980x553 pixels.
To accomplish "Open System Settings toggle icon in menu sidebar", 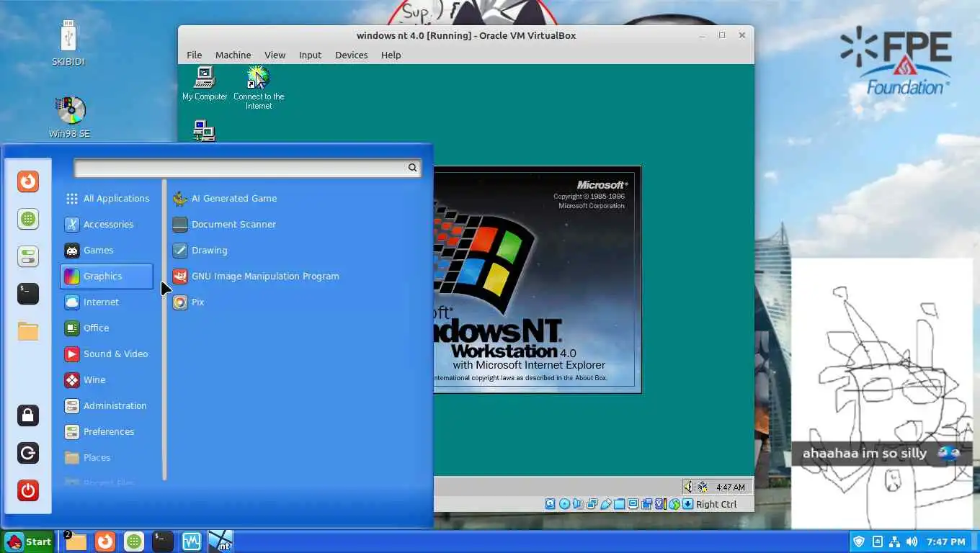I will pyautogui.click(x=28, y=256).
